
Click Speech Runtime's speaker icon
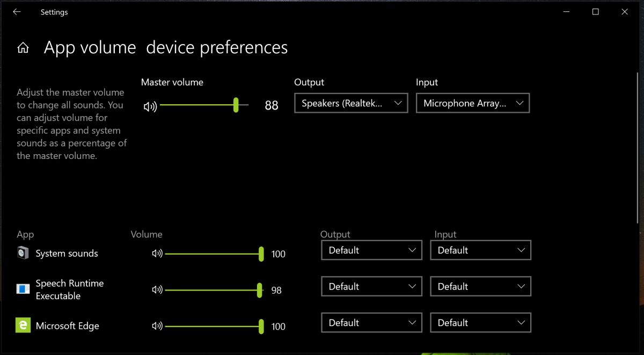(x=157, y=289)
